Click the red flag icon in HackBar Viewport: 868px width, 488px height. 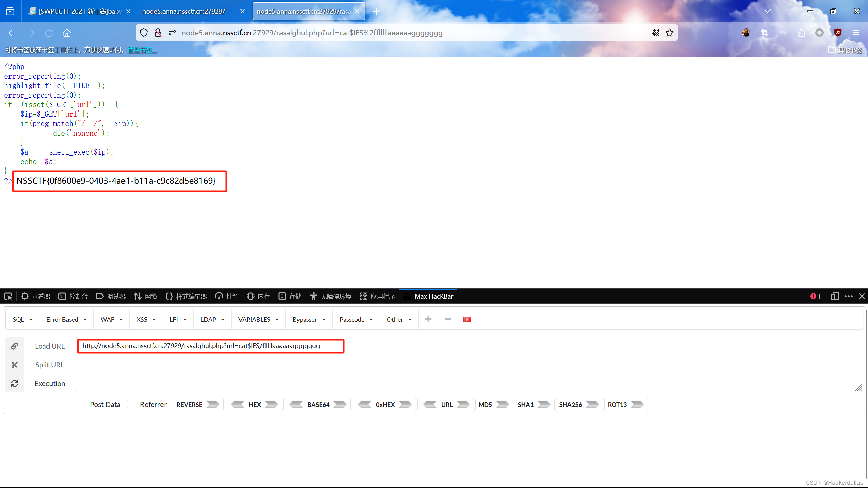467,319
